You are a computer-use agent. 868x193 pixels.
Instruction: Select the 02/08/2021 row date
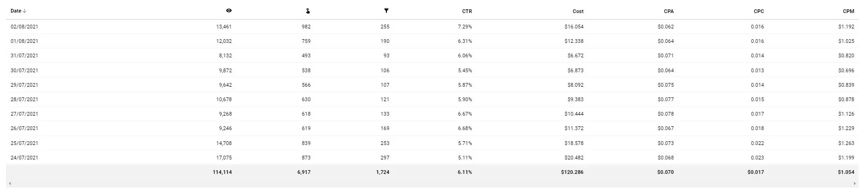[x=24, y=27]
